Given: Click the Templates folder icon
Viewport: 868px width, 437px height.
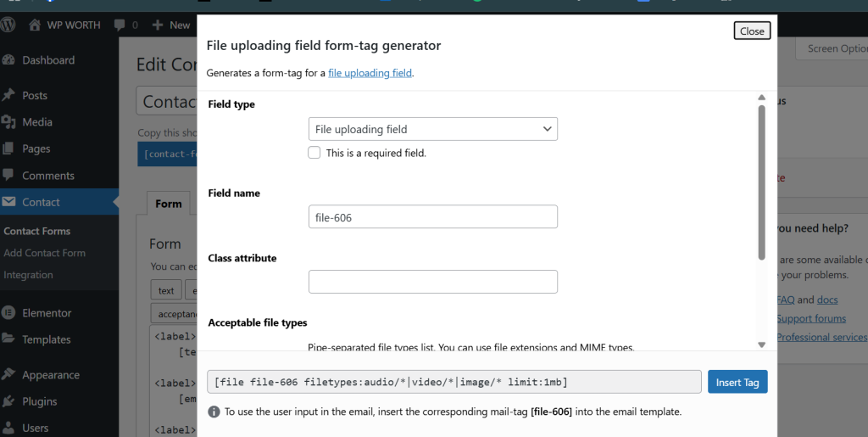Looking at the screenshot, I should [8, 339].
